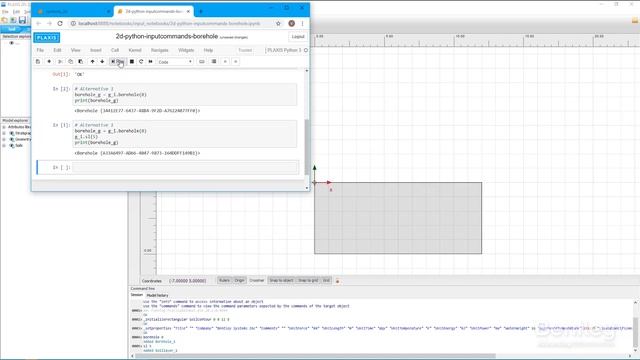This screenshot has width=640, height=360.
Task: Click the g_i.sl(5) code cell
Action: coord(185,134)
